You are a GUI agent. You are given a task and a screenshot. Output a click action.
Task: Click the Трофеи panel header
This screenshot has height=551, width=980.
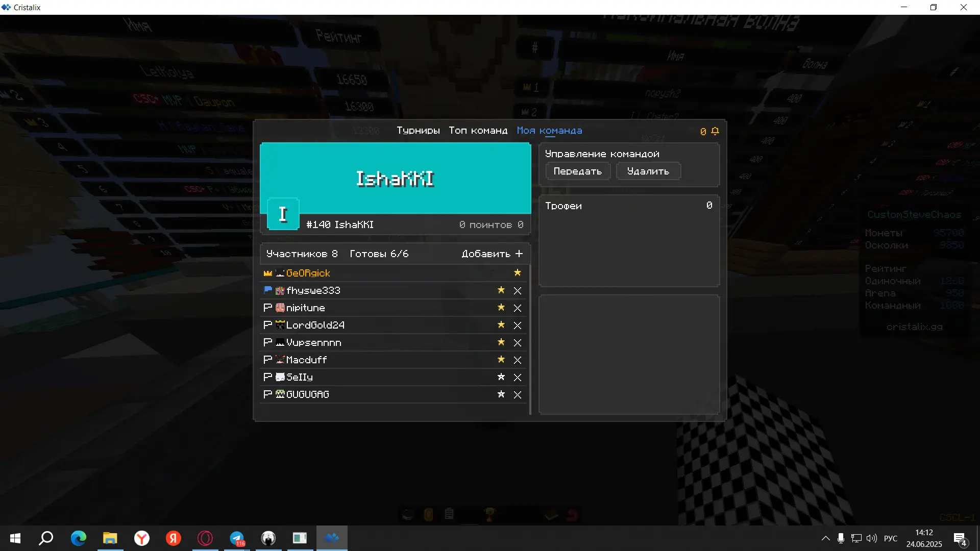[x=563, y=206]
